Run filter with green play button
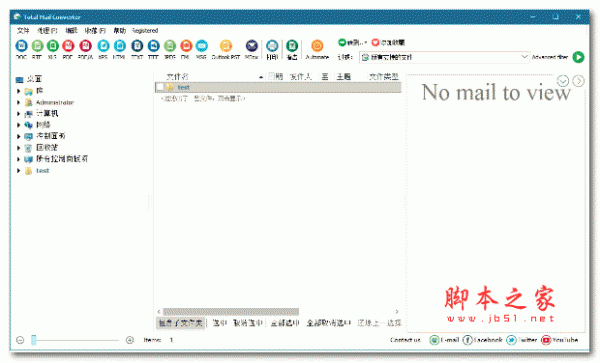The height and width of the screenshot is (363, 600). [x=578, y=57]
